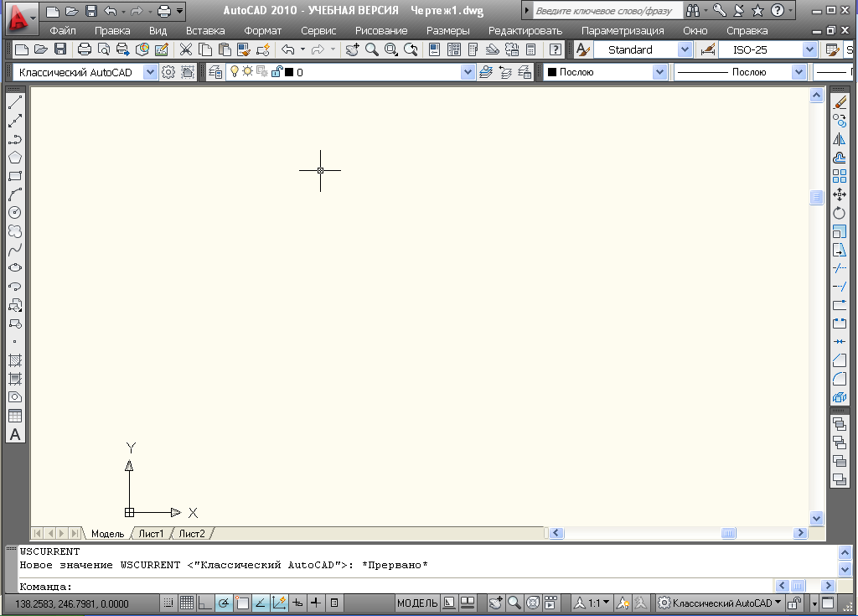Image resolution: width=858 pixels, height=616 pixels.
Task: Open the 'Размеры' menu
Action: (448, 31)
